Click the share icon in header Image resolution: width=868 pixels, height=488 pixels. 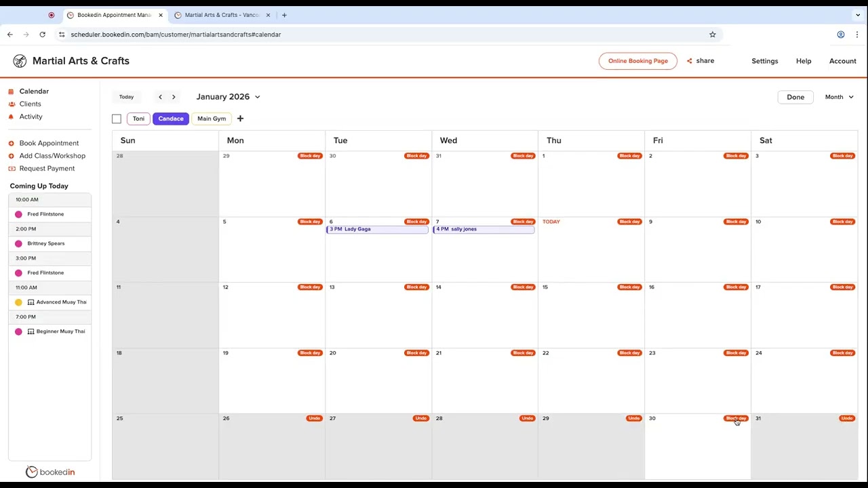pyautogui.click(x=689, y=61)
